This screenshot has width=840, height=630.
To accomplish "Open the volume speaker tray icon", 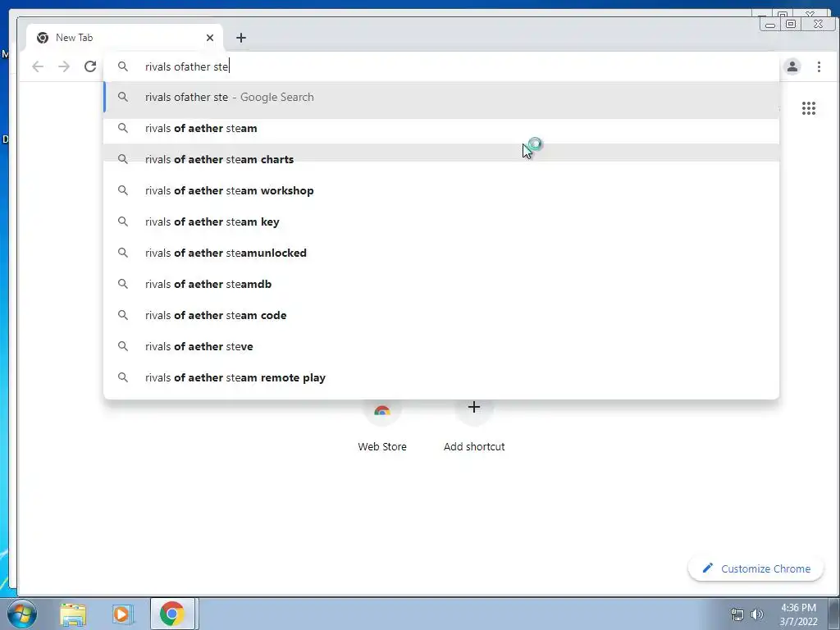I will (757, 614).
